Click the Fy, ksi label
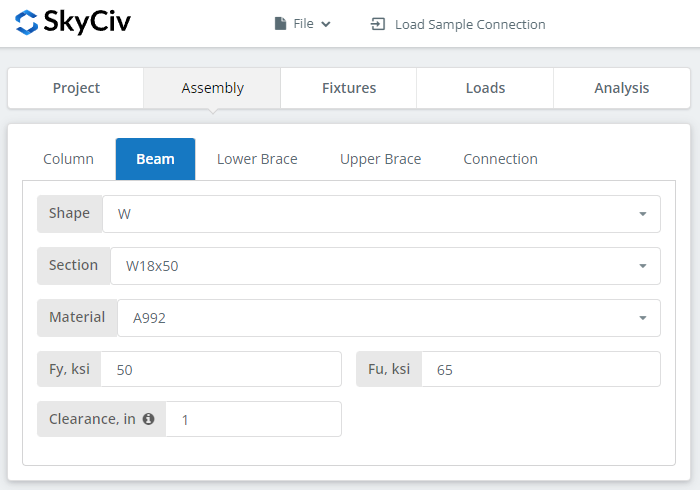This screenshot has height=490, width=700. (69, 369)
